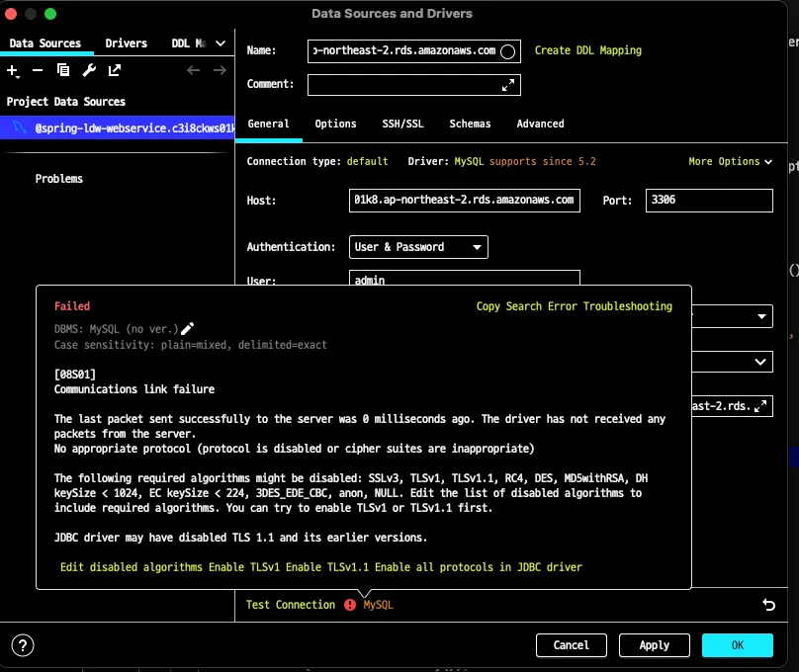Open driver settings via the wrench icon
The image size is (799, 672).
(89, 70)
